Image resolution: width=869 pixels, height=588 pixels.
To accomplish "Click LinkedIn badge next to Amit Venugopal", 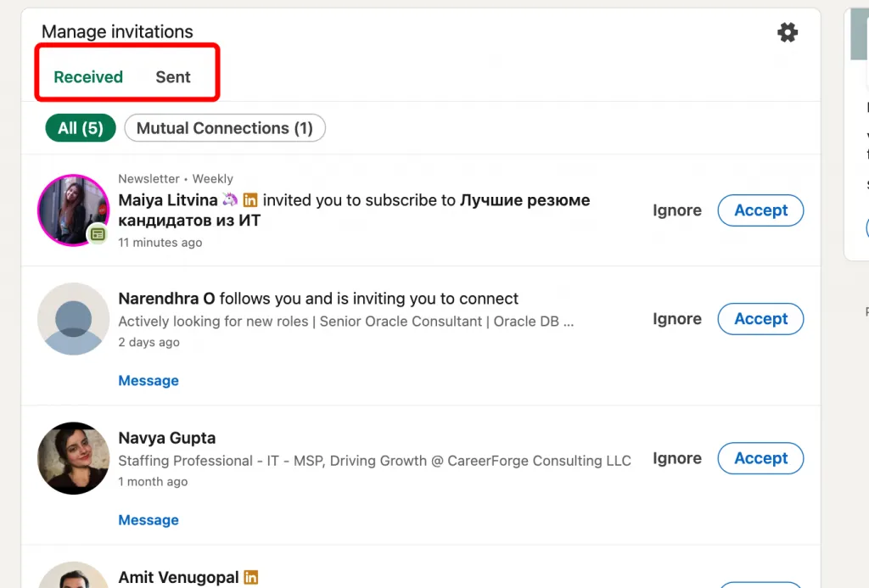I will pyautogui.click(x=250, y=578).
